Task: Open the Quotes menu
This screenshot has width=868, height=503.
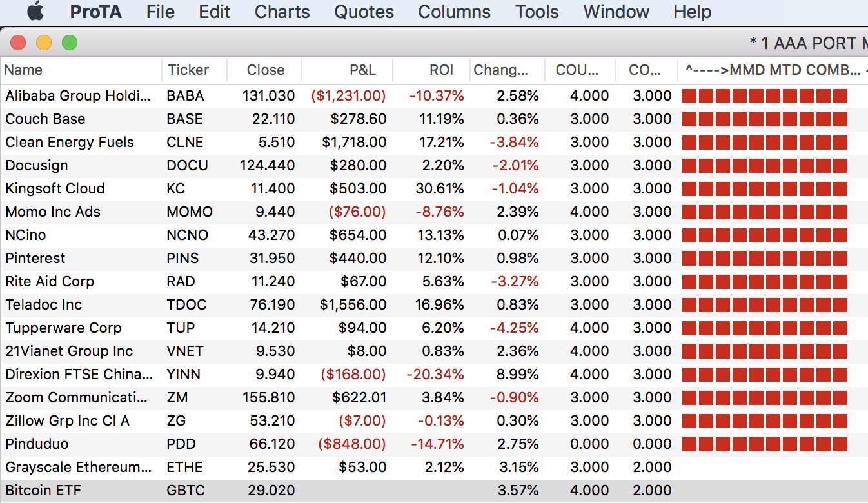Action: (364, 12)
